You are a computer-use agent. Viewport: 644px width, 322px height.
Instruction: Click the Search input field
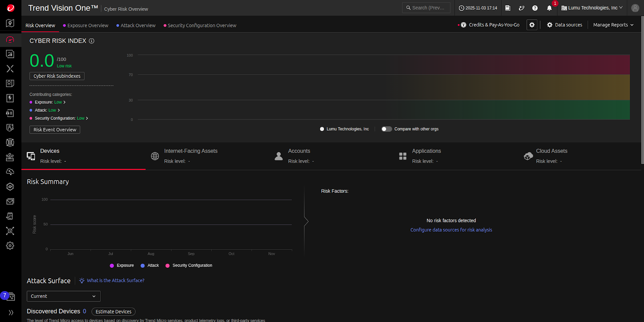[x=426, y=8]
